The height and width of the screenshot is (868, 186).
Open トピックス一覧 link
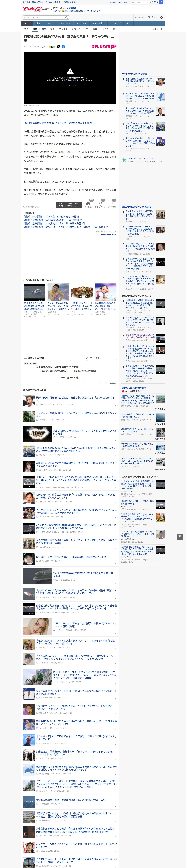(x=155, y=29)
